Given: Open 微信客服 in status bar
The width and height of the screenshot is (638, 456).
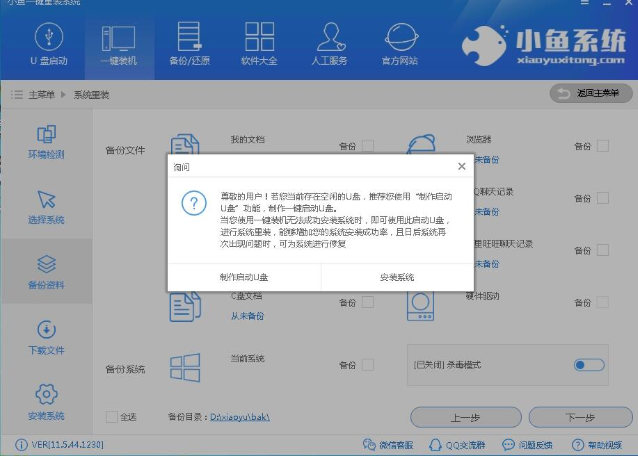Looking at the screenshot, I should click(x=388, y=445).
